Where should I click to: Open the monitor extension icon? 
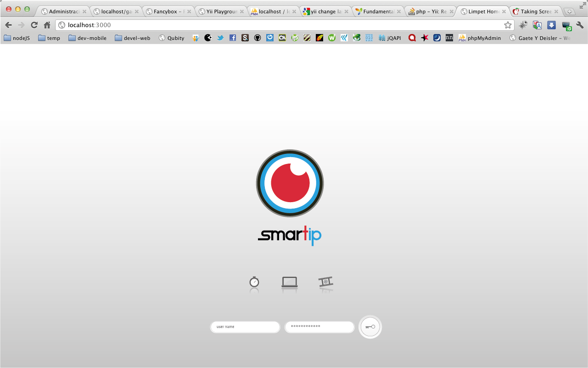(x=566, y=26)
